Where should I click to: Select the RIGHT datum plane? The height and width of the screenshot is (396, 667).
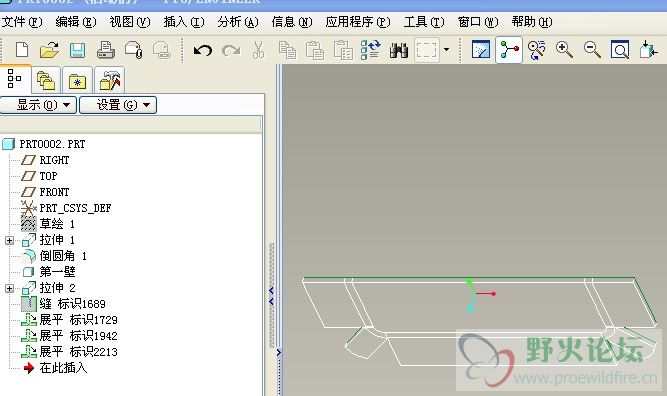click(x=54, y=160)
